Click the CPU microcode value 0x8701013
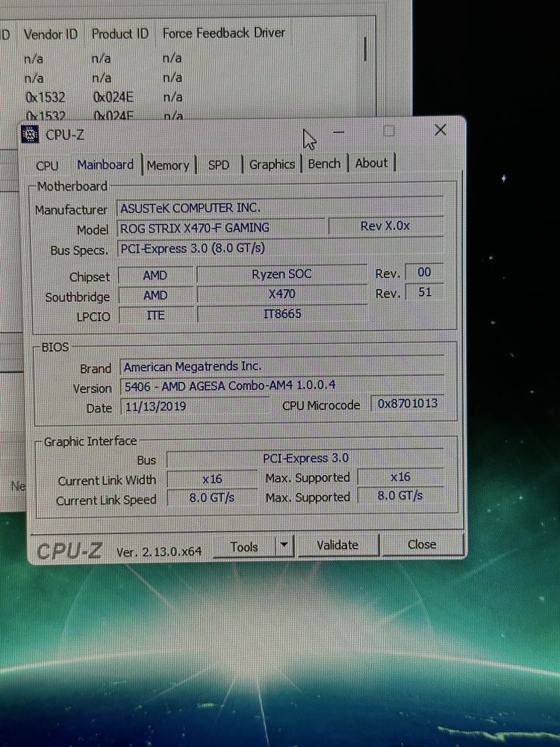Screen dimensions: 560x747 tap(408, 403)
